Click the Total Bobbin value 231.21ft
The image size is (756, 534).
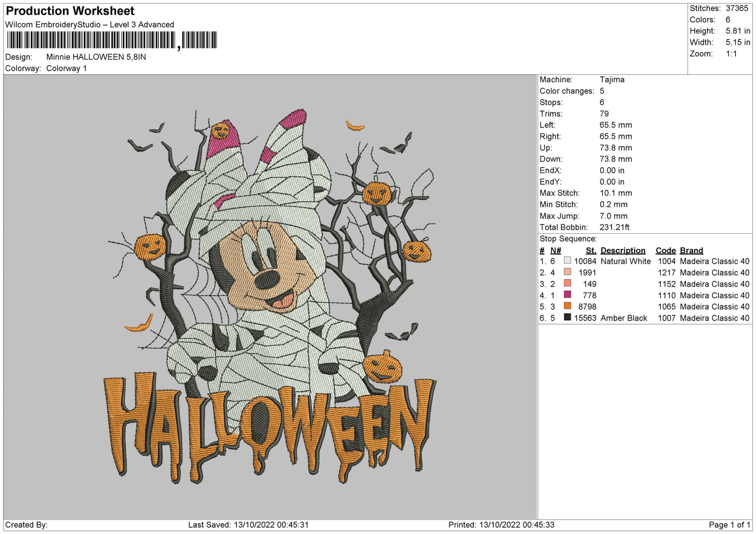[615, 228]
